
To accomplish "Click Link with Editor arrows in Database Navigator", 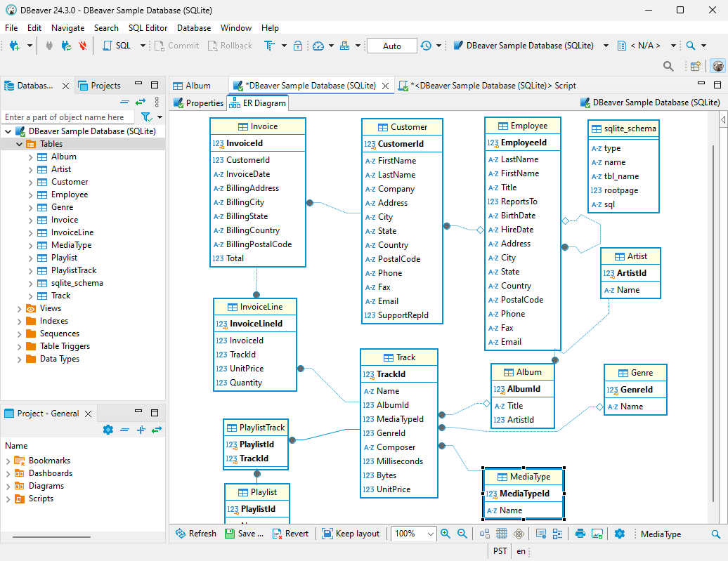I will coord(141,102).
